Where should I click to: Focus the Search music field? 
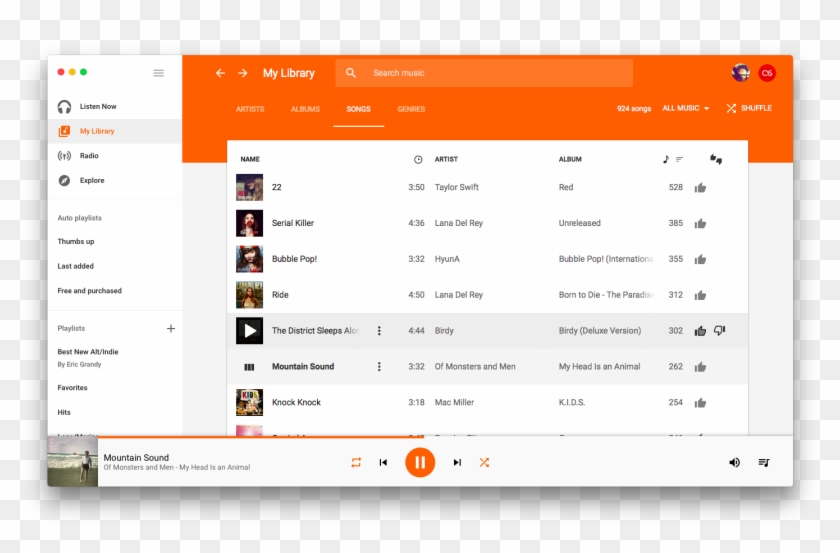(x=484, y=73)
